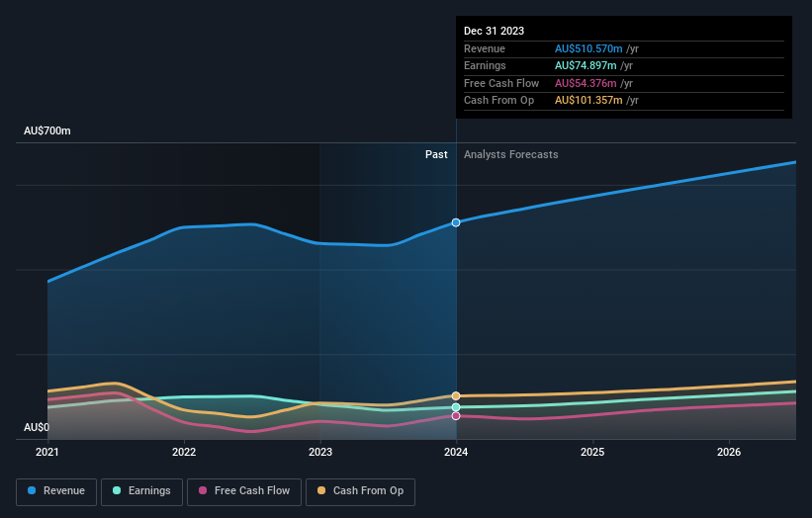The width and height of the screenshot is (812, 518).
Task: Click the teal Earnings marker at 2024
Action: click(x=456, y=407)
